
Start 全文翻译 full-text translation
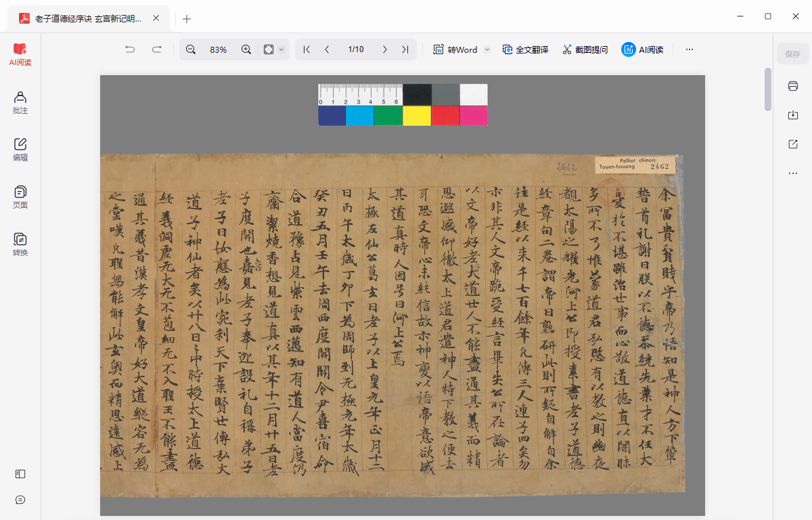[x=525, y=49]
